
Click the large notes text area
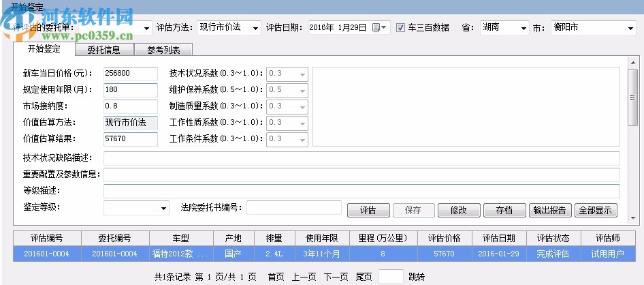[466, 106]
